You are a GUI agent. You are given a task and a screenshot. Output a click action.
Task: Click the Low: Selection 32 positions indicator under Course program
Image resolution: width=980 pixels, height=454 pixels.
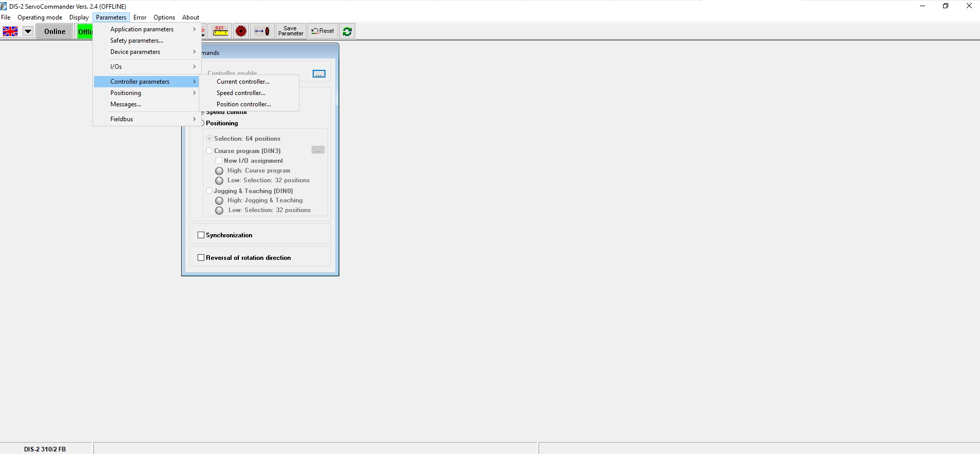click(219, 181)
